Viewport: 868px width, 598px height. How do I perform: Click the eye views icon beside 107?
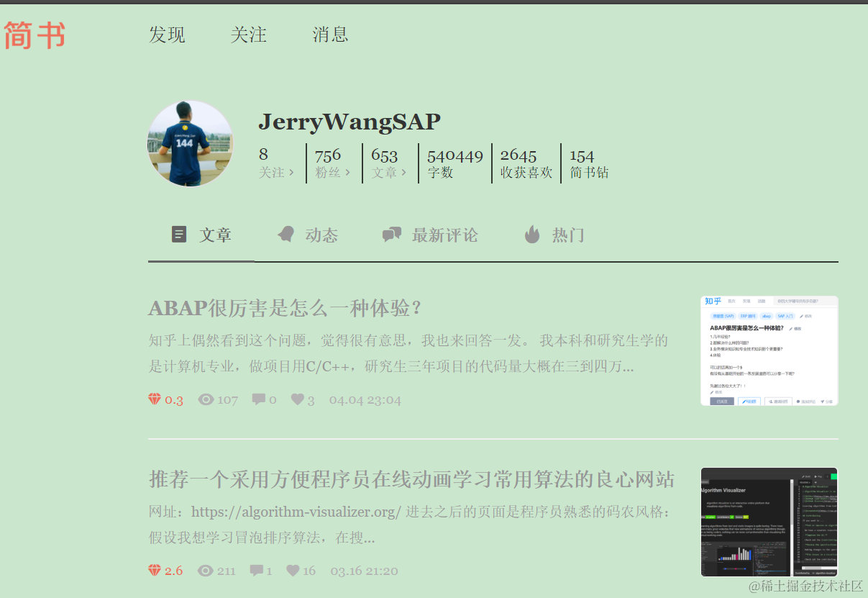(x=206, y=399)
